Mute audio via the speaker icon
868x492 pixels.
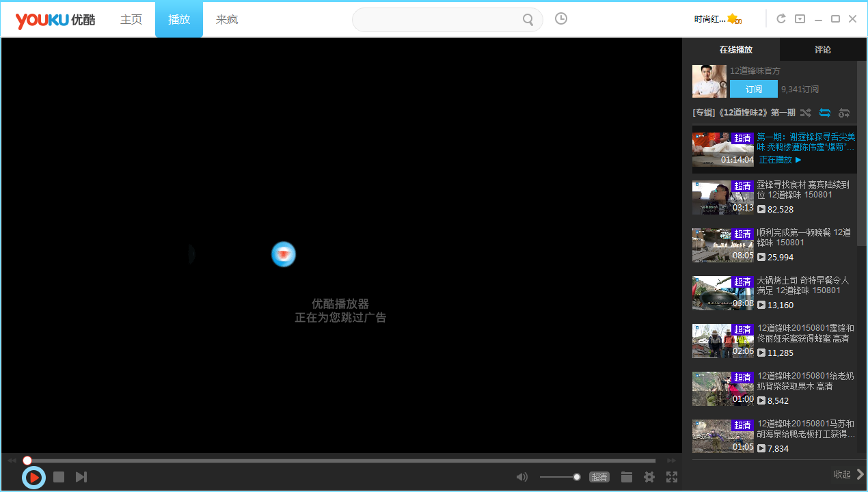(521, 476)
